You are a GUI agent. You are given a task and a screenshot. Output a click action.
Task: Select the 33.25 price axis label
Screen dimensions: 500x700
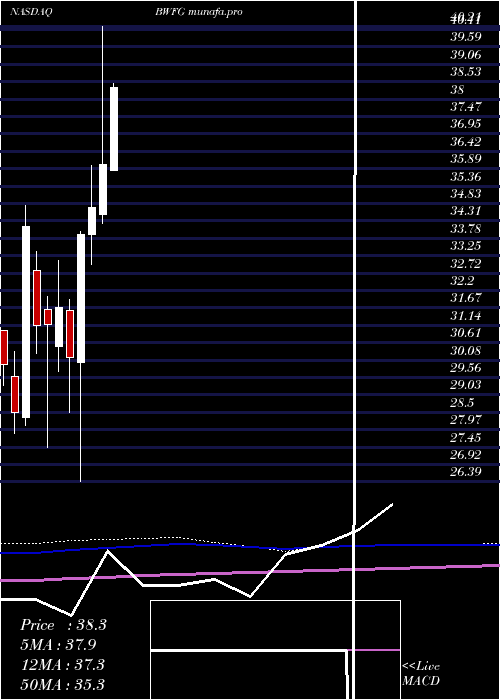465,246
